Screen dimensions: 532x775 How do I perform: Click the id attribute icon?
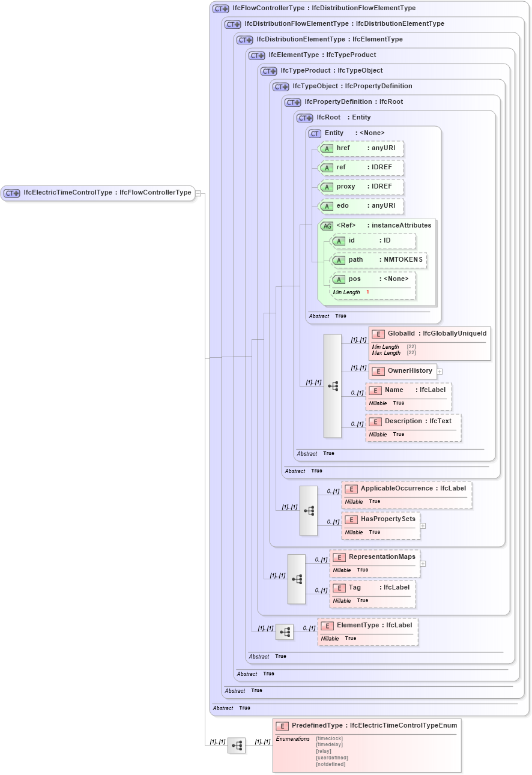(x=339, y=240)
